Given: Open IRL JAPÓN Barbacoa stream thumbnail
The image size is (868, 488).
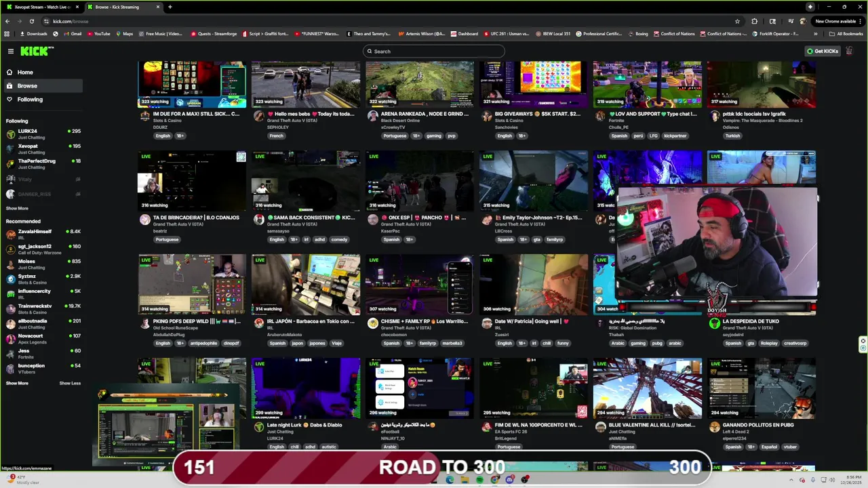Looking at the screenshot, I should tap(306, 285).
